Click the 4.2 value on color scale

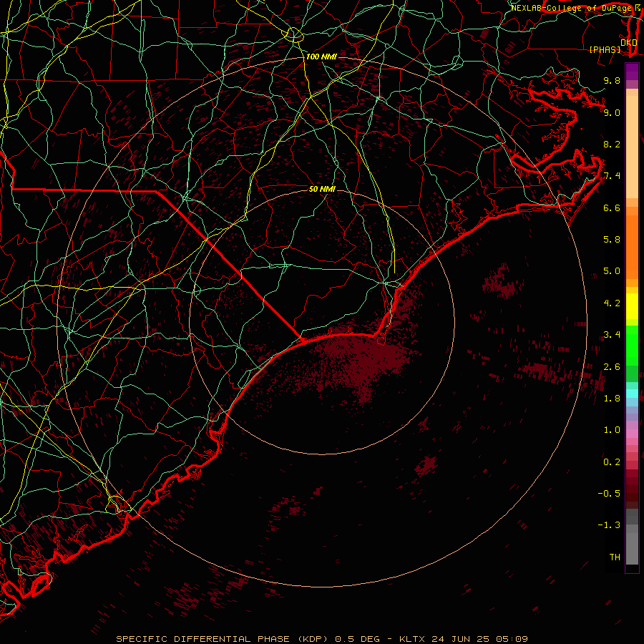[x=612, y=303]
